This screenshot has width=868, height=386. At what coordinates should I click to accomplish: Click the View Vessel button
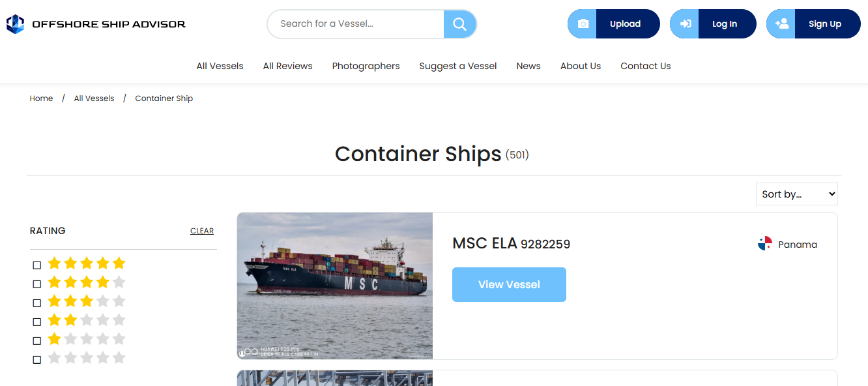509,284
